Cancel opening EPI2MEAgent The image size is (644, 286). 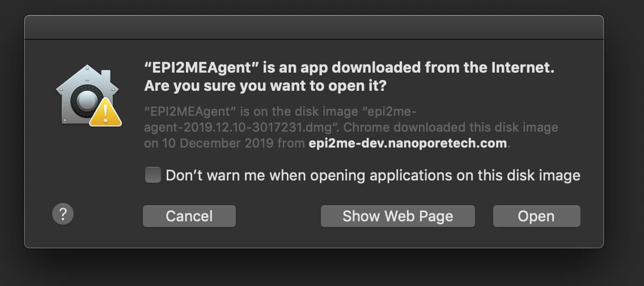pyautogui.click(x=189, y=216)
